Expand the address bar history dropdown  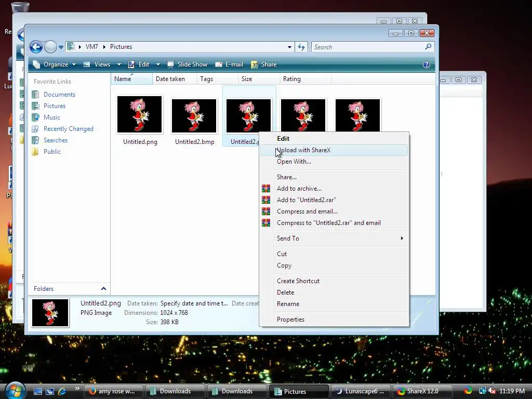click(289, 47)
